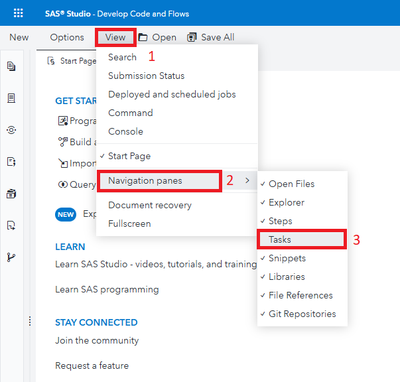Screen dimensions: 400x382
Task: Click the Import data icon under Get Started
Action: point(63,163)
